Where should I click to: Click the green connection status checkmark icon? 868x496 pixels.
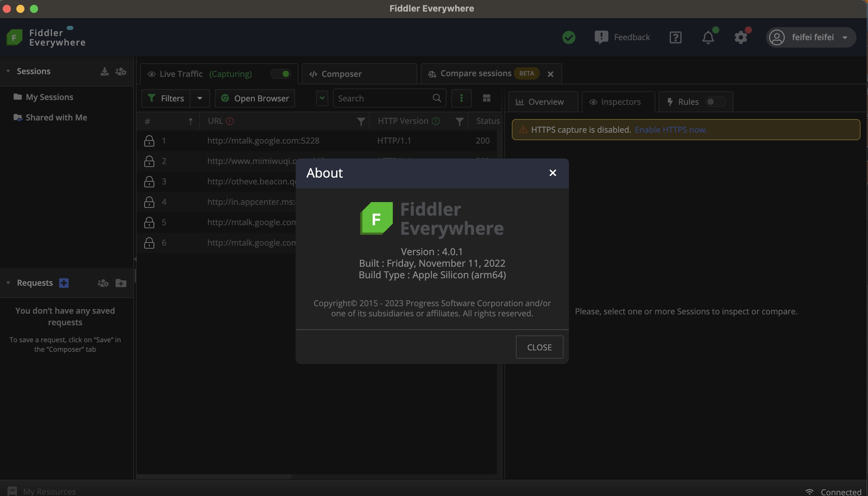569,37
